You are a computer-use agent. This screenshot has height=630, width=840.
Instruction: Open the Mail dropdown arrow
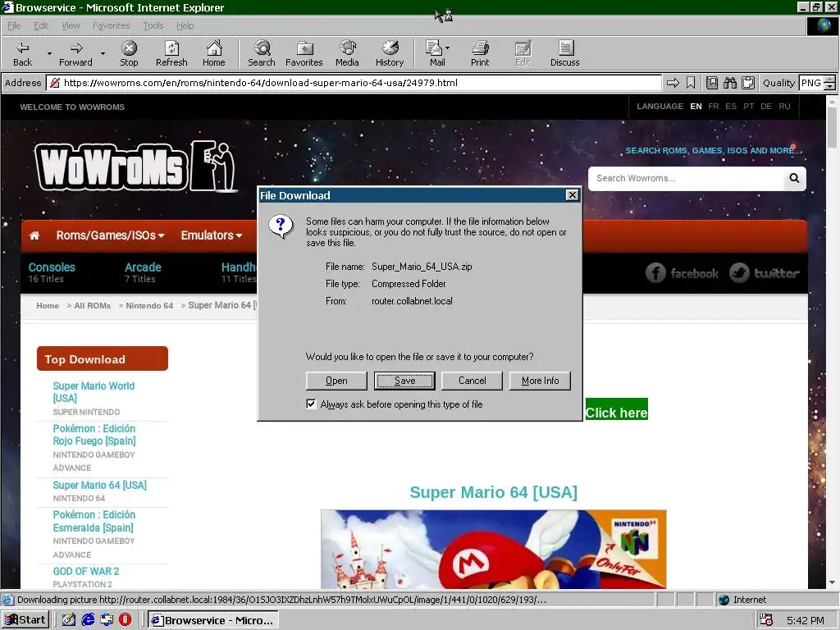tap(447, 48)
